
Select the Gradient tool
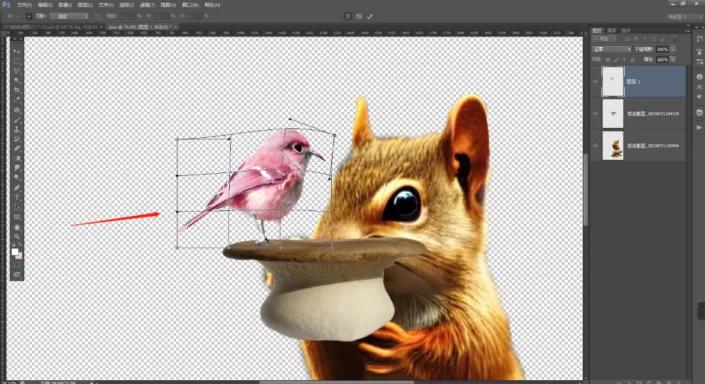pyautogui.click(x=17, y=158)
